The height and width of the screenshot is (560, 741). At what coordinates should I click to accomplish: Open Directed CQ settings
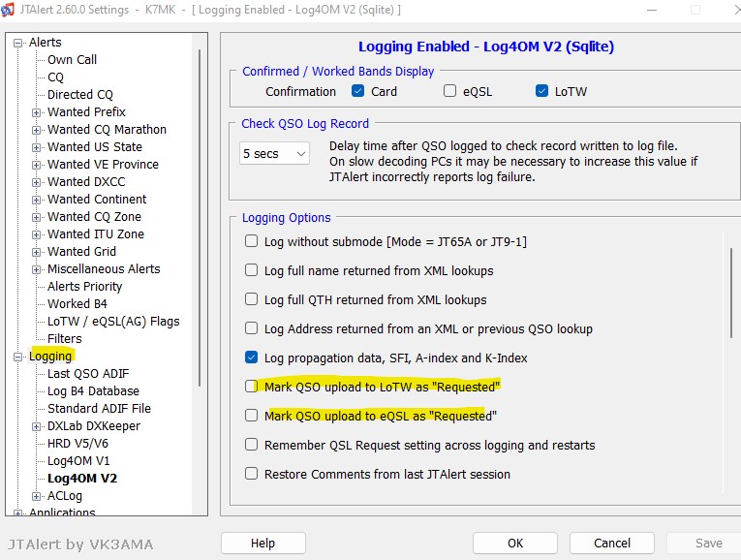tap(80, 95)
